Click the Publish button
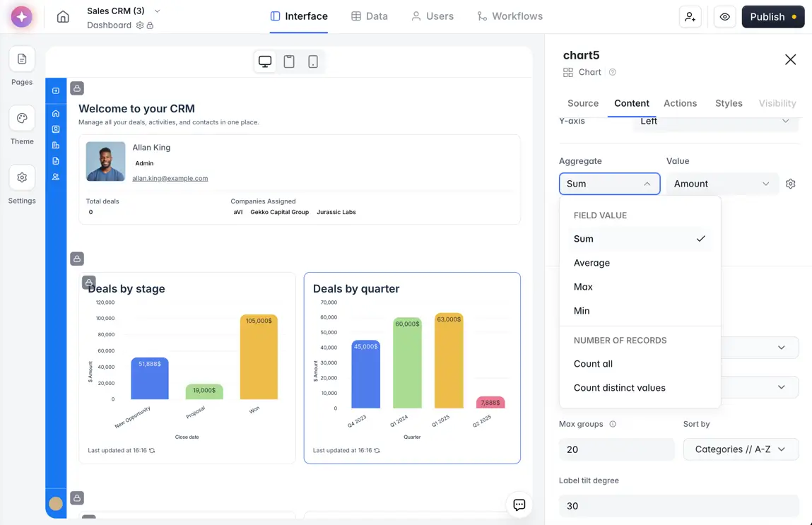 click(x=772, y=16)
